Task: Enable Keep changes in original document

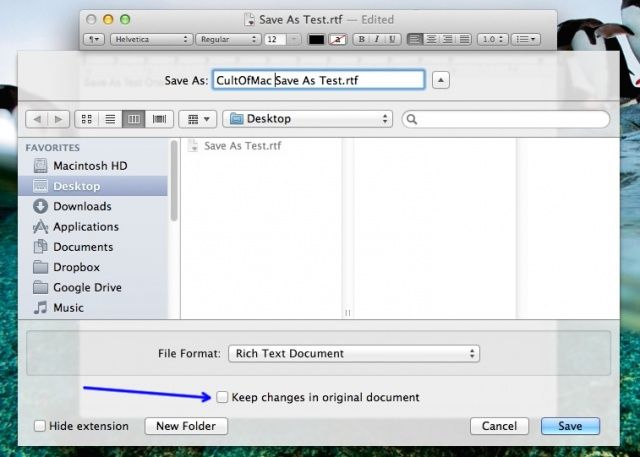Action: click(222, 397)
